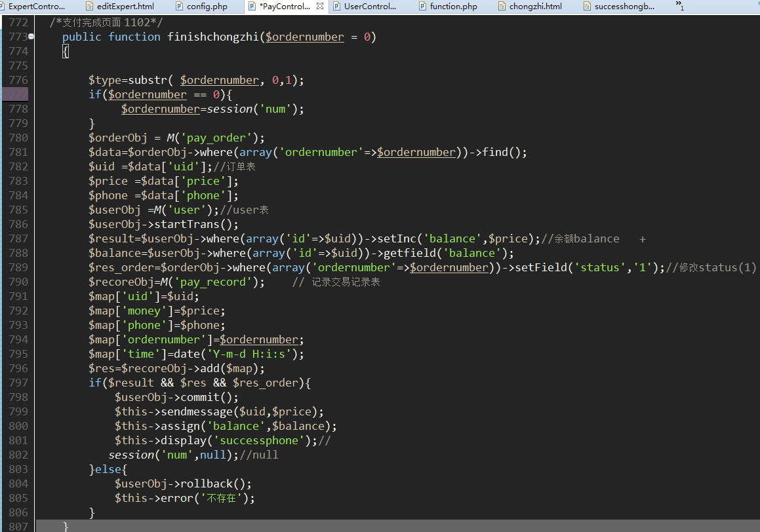Click $userObj->commit(); statement
The width and height of the screenshot is (760, 532).
pos(176,398)
